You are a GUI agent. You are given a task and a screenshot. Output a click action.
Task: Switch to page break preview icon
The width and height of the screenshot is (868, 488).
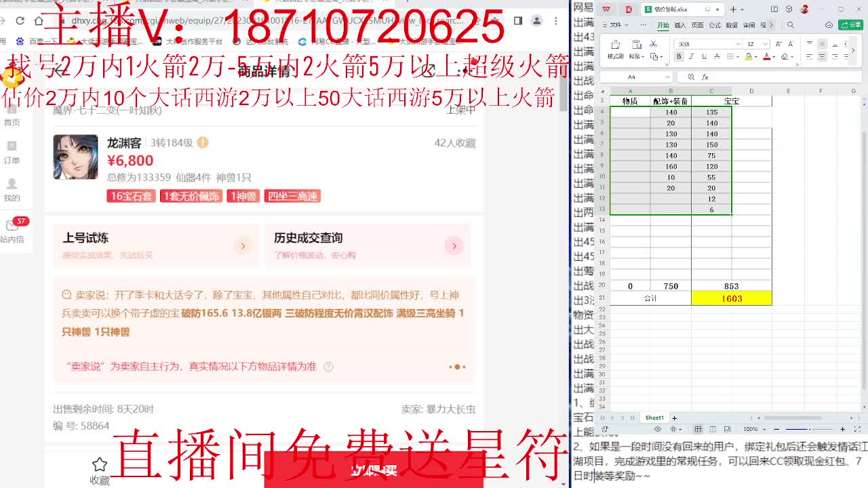tap(727, 429)
